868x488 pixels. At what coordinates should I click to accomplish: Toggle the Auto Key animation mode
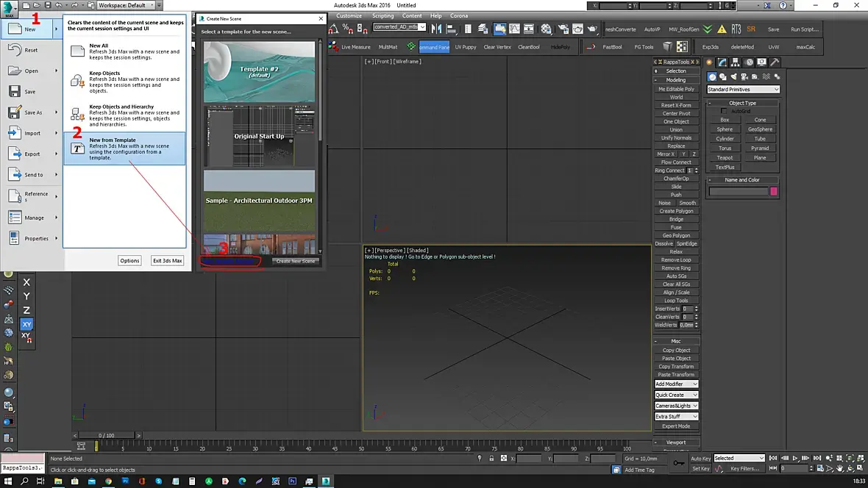tap(700, 458)
